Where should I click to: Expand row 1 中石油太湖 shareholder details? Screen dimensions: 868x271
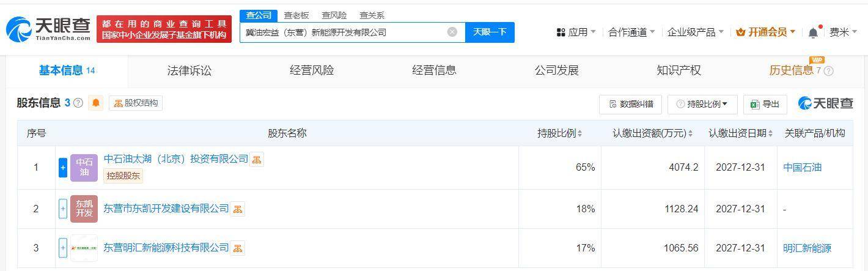point(63,168)
